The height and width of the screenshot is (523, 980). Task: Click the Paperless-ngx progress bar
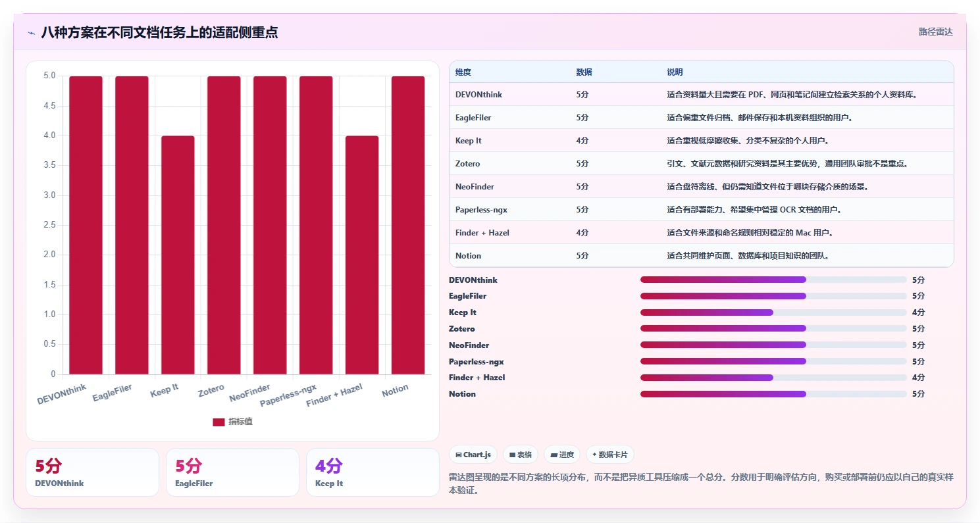pyautogui.click(x=773, y=361)
